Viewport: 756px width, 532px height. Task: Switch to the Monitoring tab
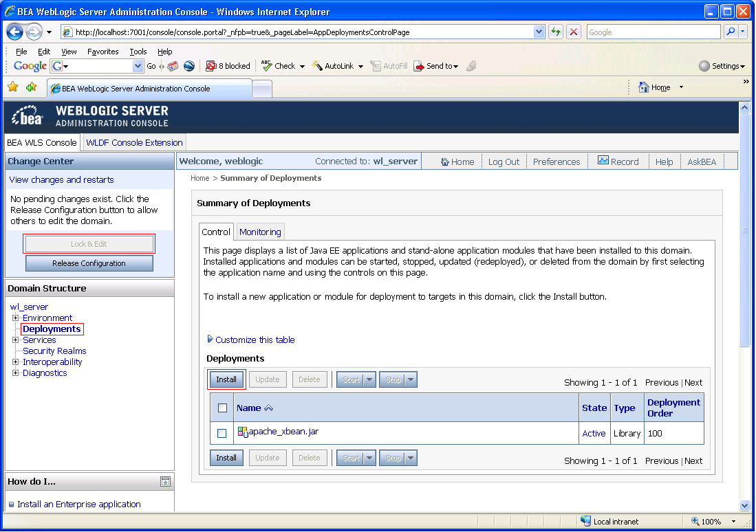pyautogui.click(x=260, y=232)
